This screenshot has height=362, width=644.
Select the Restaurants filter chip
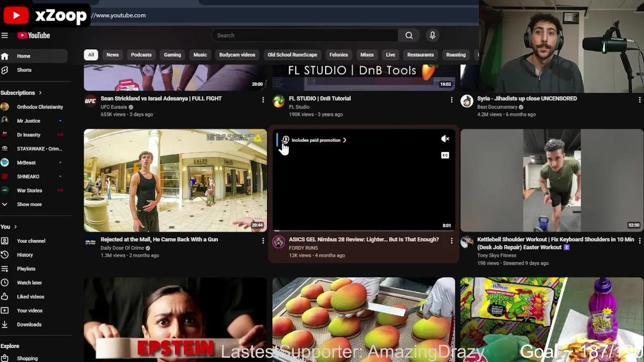(420, 55)
